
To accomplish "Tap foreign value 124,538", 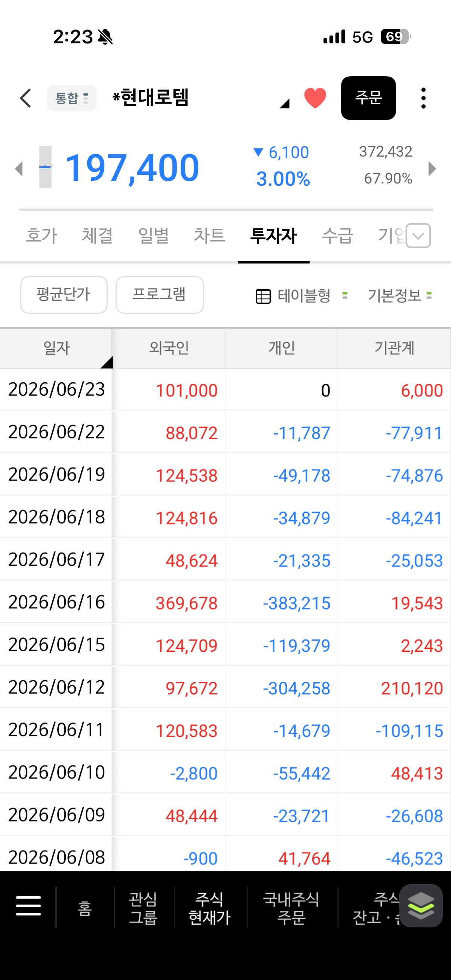I will pyautogui.click(x=187, y=476).
